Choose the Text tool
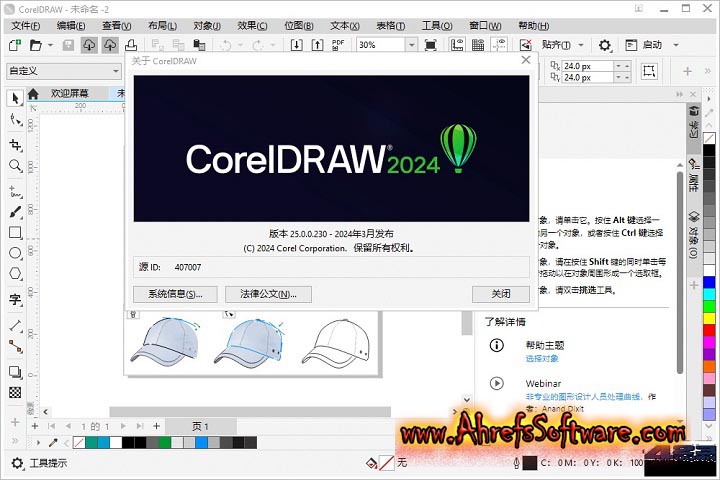Screen dimensions: 720x480 15,300
